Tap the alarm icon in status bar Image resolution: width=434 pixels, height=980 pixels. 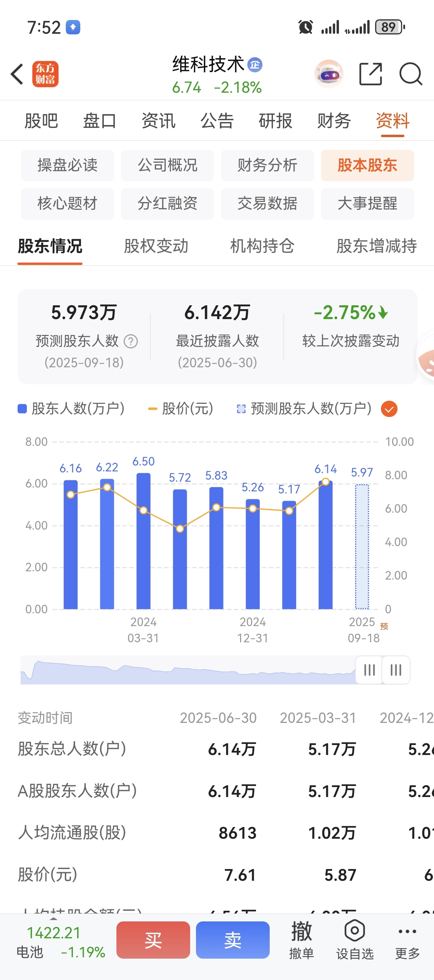pyautogui.click(x=306, y=27)
